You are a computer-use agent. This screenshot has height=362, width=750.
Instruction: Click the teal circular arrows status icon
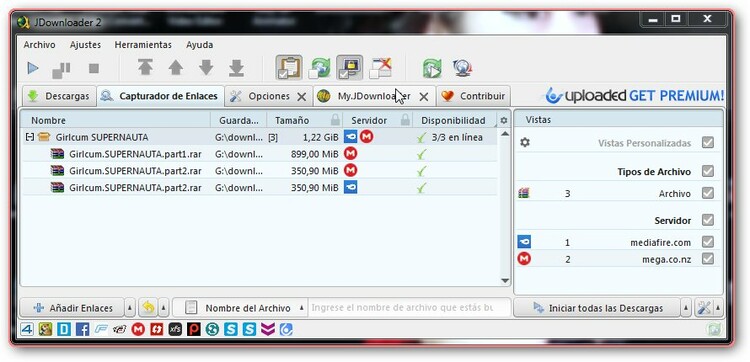coord(212,329)
